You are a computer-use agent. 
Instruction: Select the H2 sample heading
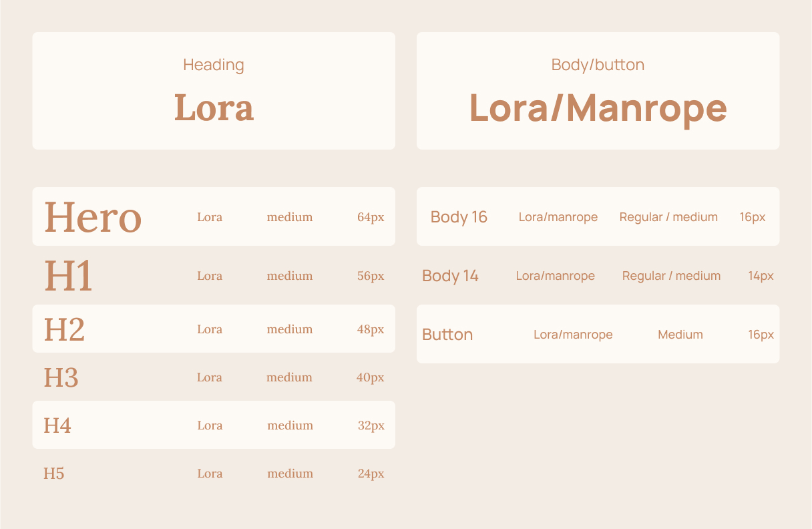(x=64, y=329)
